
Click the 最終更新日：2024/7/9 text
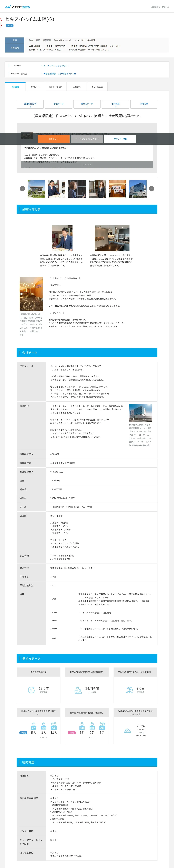[x=160, y=7]
